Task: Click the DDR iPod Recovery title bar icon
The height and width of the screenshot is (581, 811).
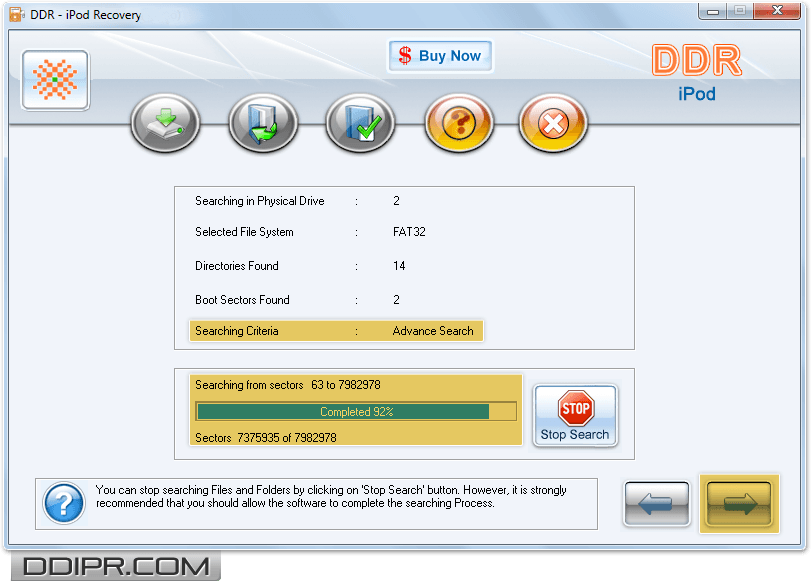Action: [17, 14]
